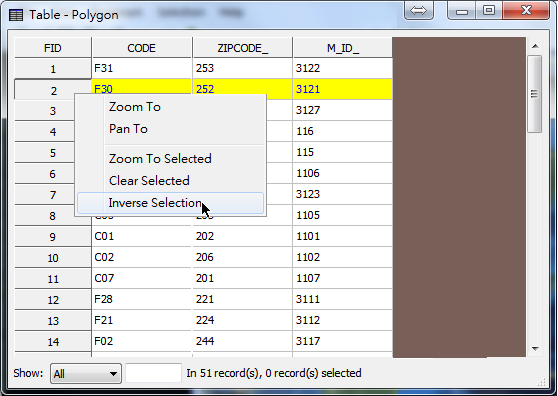This screenshot has width=558, height=396.
Task: Click the ZIPCODE cell 206
Action: [x=242, y=257]
